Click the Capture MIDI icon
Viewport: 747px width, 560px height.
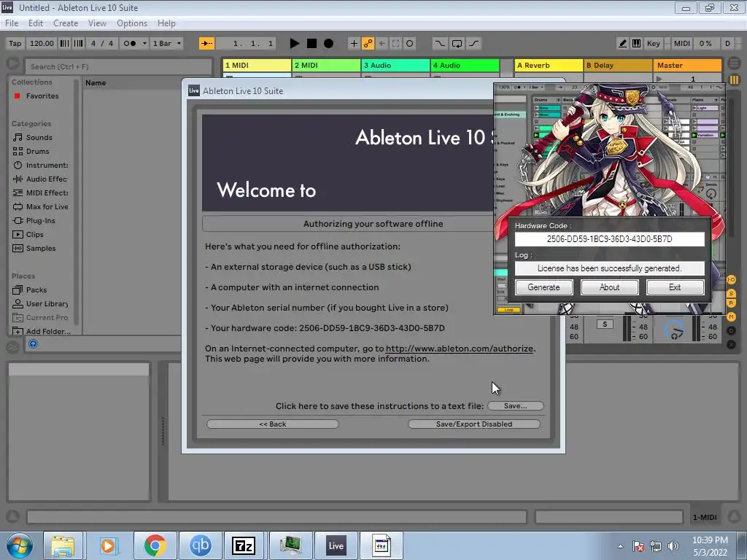(395, 43)
